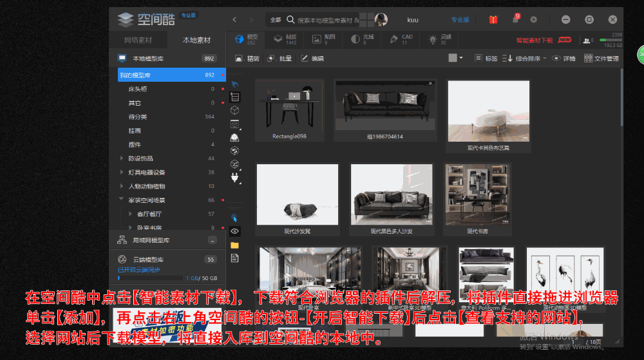
Task: Click the blue bird icon in side toolbar
Action: [x=234, y=84]
